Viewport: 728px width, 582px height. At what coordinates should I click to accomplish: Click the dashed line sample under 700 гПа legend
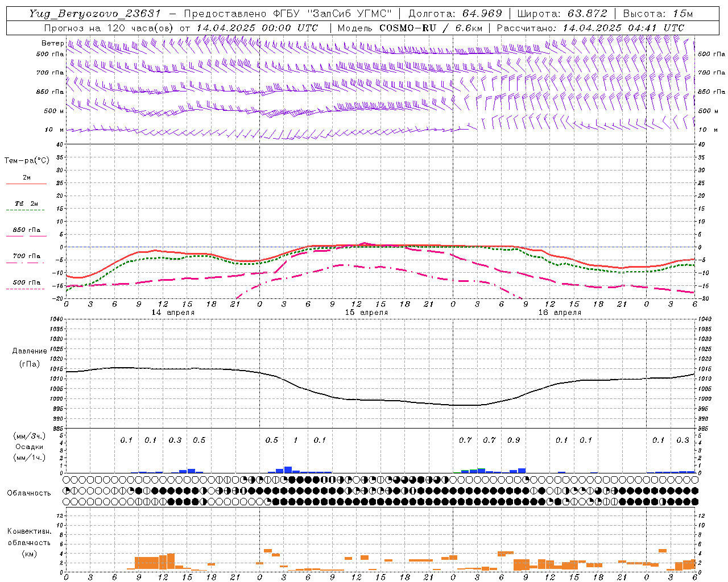pyautogui.click(x=25, y=263)
